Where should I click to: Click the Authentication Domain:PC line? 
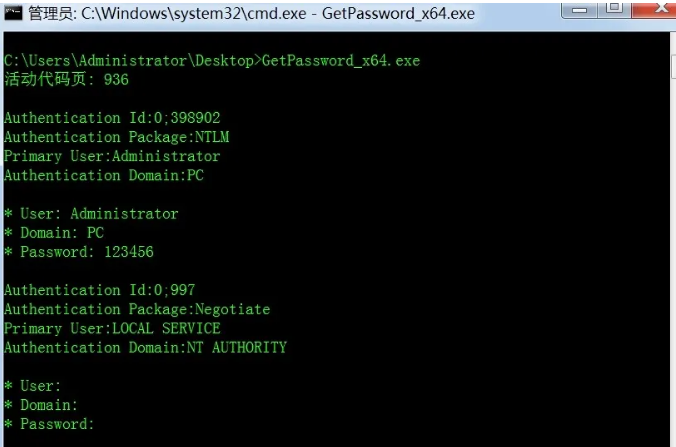coord(104,175)
